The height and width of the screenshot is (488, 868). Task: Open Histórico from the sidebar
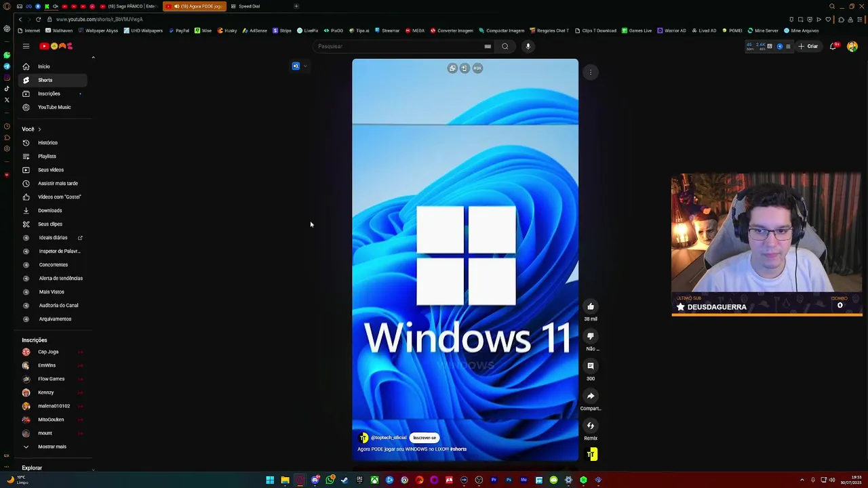[x=52, y=142]
